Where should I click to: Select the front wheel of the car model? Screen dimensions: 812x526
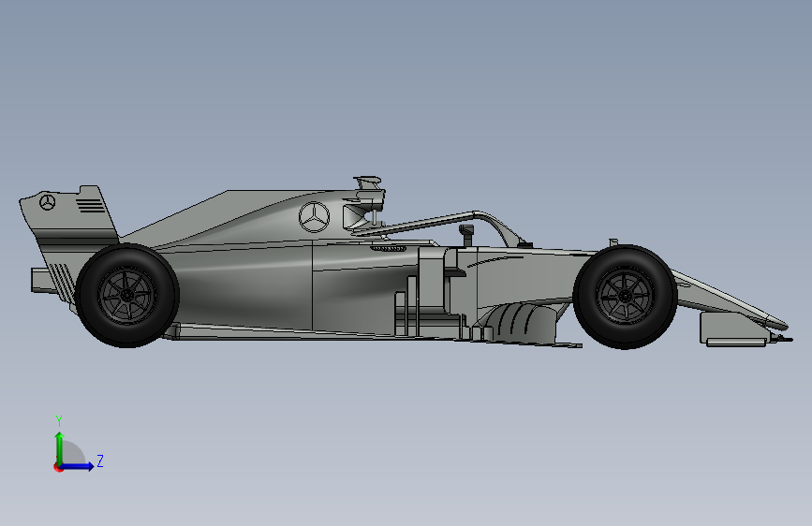(625, 297)
